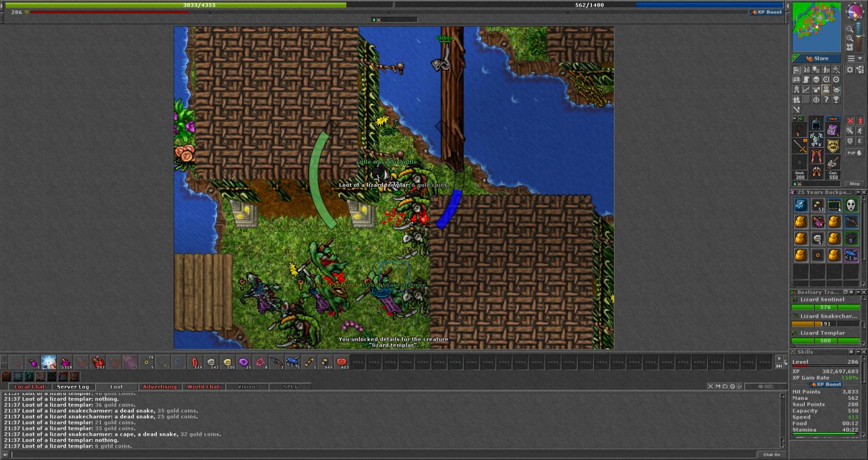Image resolution: width=868 pixels, height=460 pixels.
Task: Minimize the 25 Years Backpack panel
Action: coord(858,192)
